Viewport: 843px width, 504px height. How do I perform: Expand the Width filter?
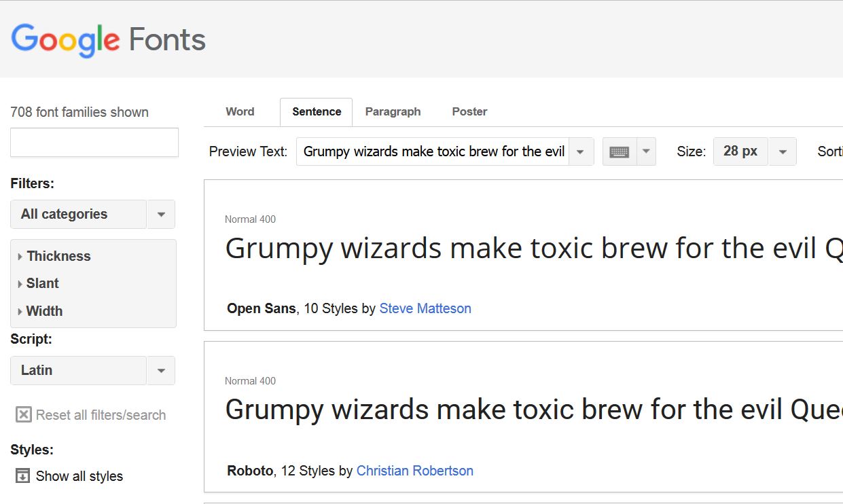click(x=40, y=311)
